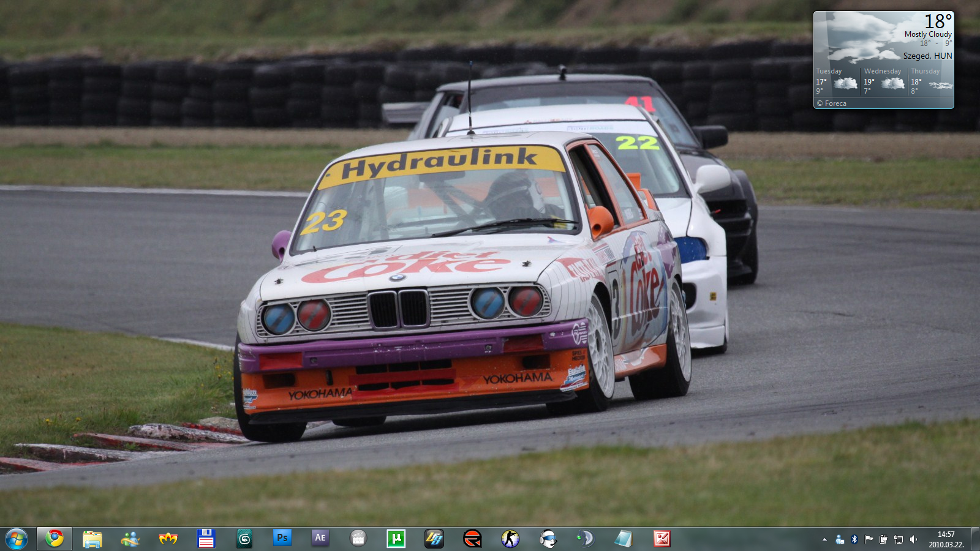Image resolution: width=980 pixels, height=551 pixels.
Task: Launch the teal swirl icon app in the taskbar
Action: coord(244,539)
